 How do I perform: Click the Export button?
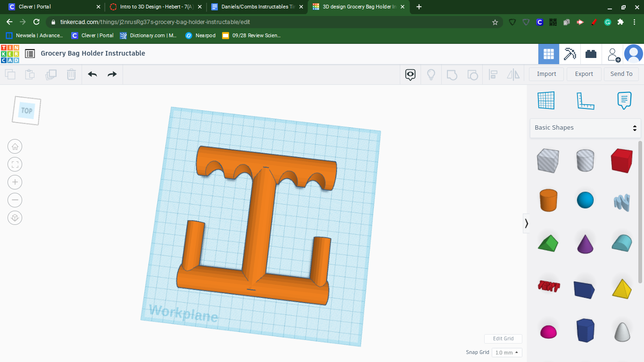[x=584, y=74]
